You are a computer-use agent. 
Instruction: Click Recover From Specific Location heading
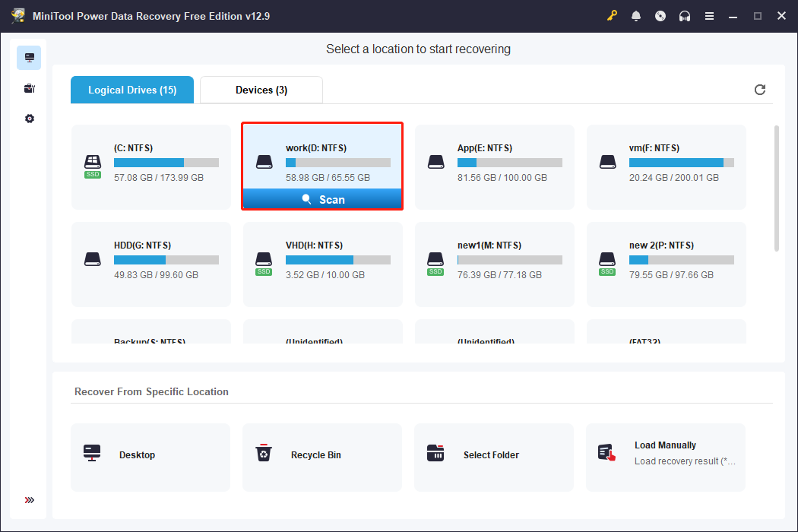(x=152, y=391)
